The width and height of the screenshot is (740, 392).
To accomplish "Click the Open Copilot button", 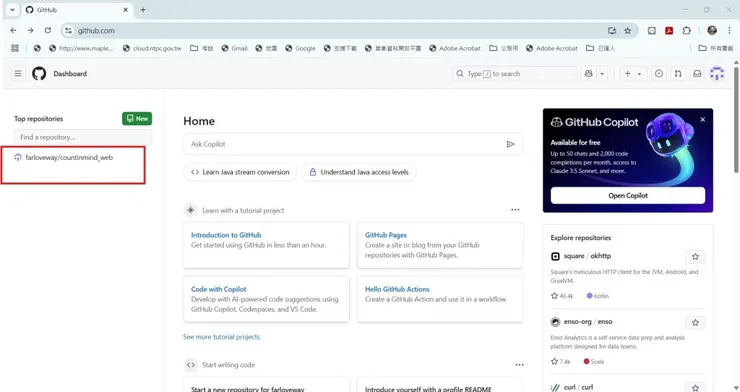I will [x=628, y=195].
